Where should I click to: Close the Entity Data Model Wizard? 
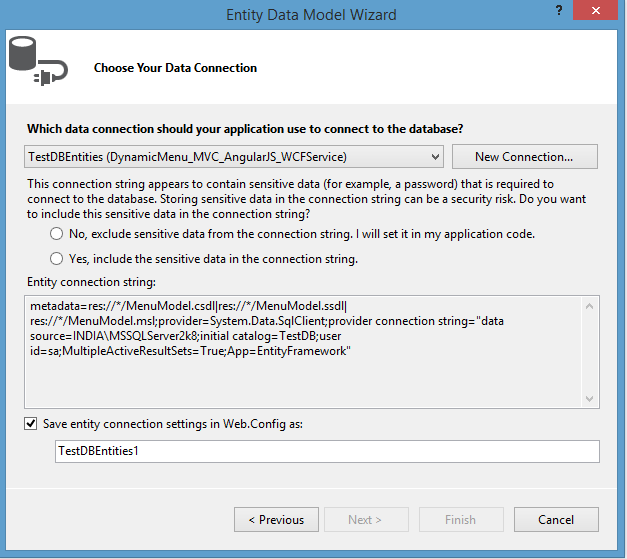[598, 11]
